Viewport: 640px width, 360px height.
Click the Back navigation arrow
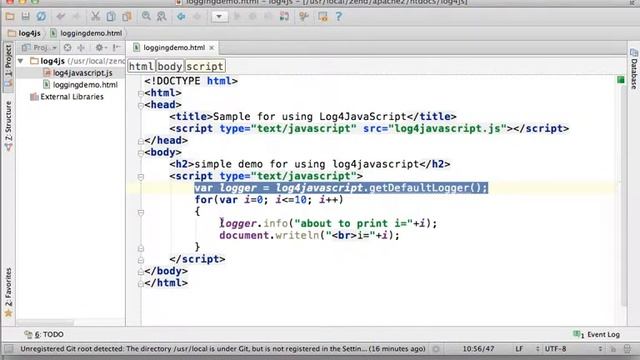(181, 16)
